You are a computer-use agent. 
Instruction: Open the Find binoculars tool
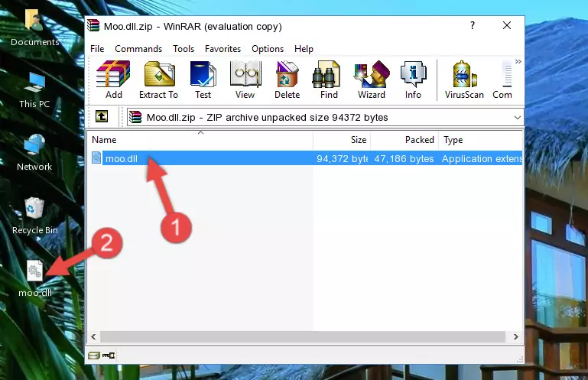(x=329, y=80)
